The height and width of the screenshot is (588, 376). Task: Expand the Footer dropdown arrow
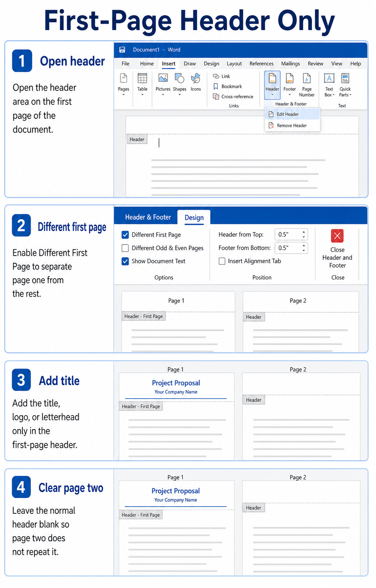tap(289, 95)
